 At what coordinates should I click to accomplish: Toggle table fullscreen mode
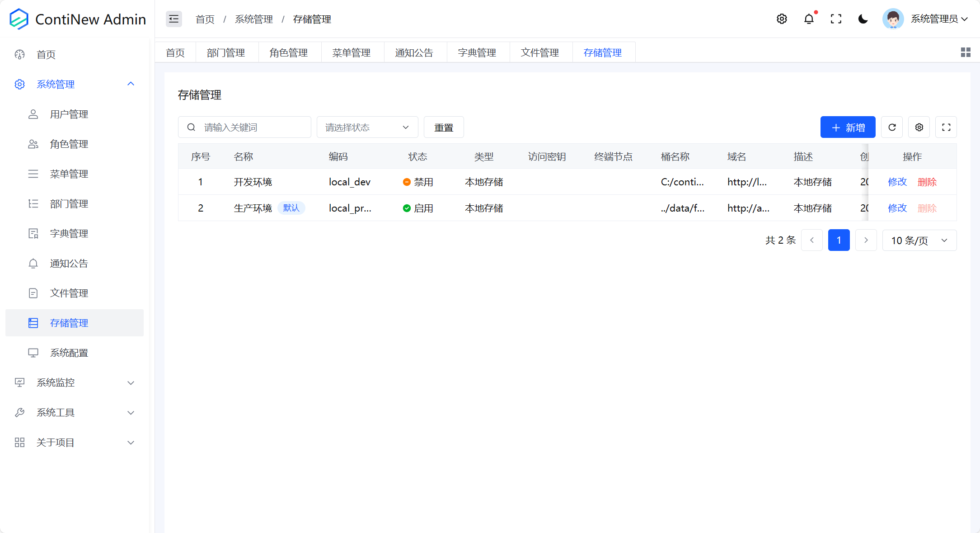pyautogui.click(x=946, y=127)
